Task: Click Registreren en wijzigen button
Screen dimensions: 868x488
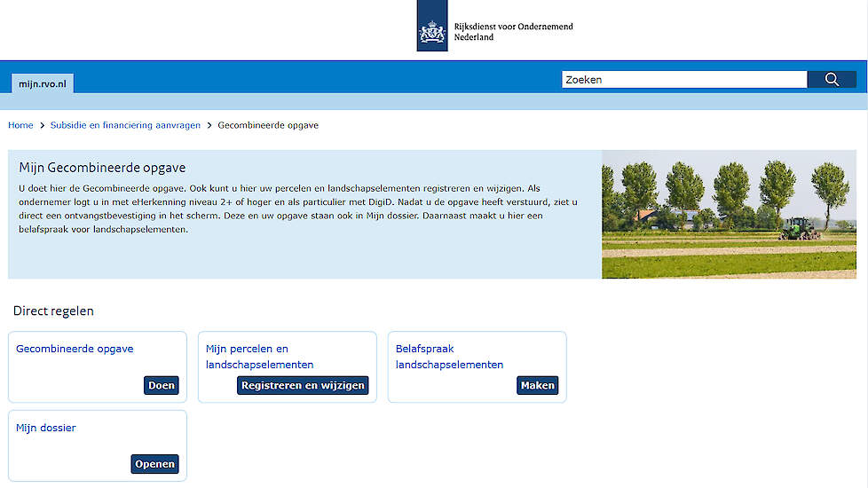Action: coord(303,385)
